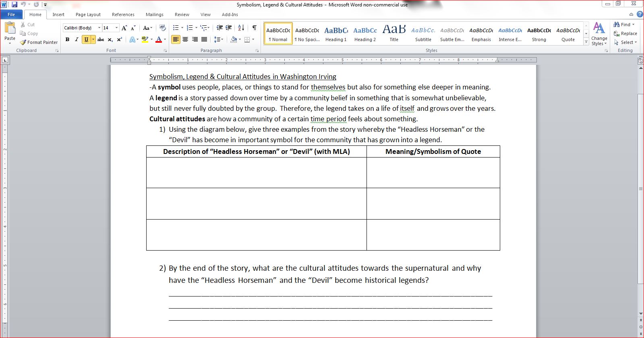
Task: Center align the text
Action: [185, 39]
